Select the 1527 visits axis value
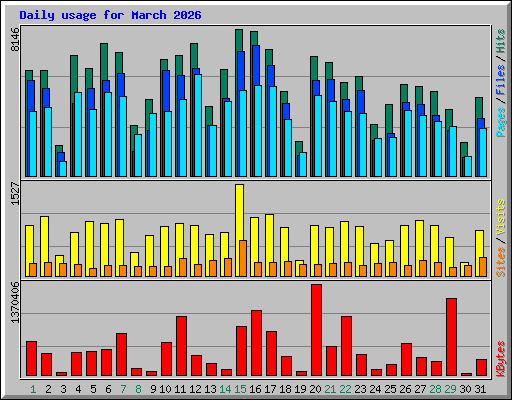The width and height of the screenshot is (512, 400). [15, 193]
